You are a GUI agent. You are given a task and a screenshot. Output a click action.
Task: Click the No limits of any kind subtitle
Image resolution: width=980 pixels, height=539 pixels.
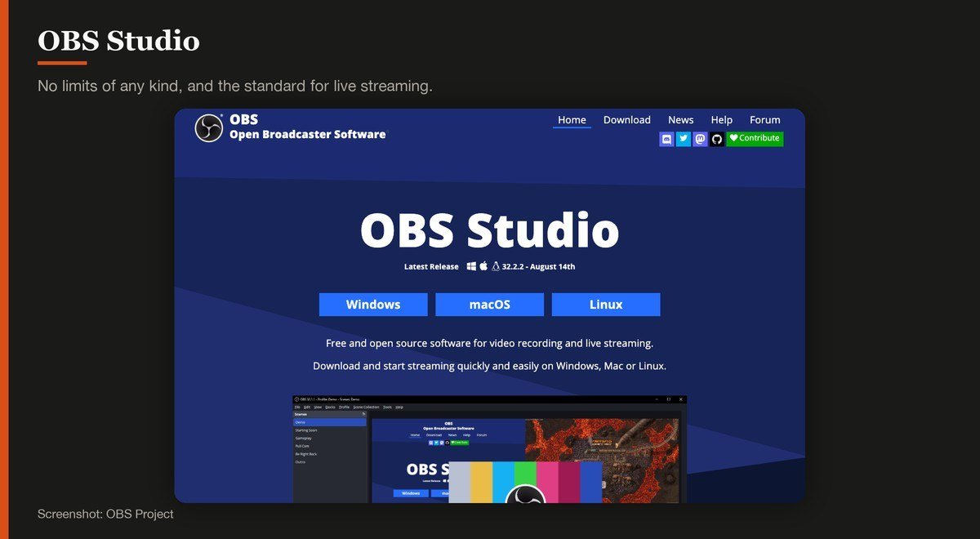coord(235,86)
